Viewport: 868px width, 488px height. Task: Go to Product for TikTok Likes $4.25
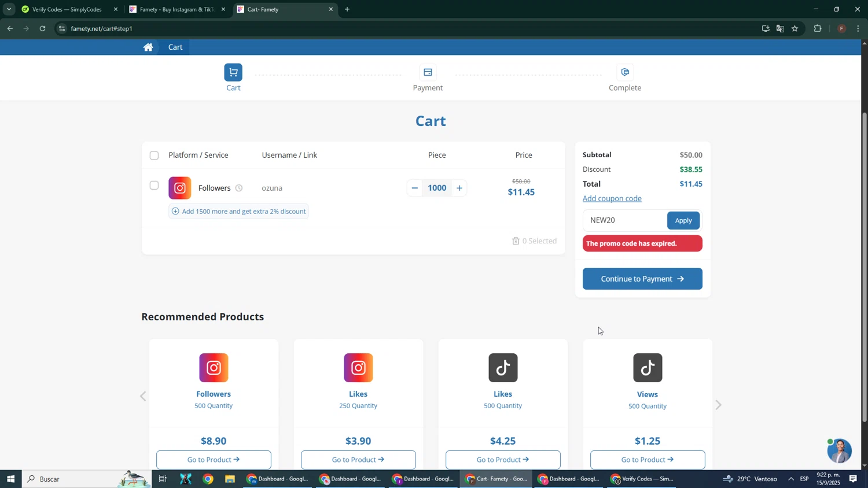[x=503, y=460]
